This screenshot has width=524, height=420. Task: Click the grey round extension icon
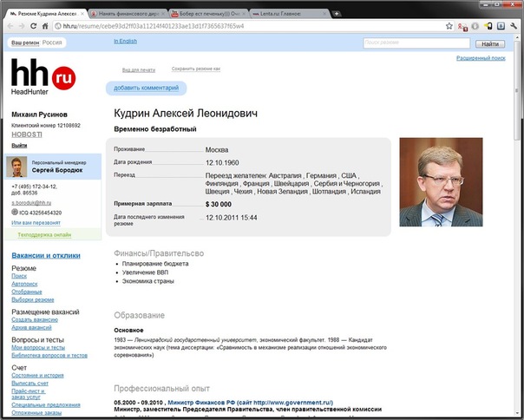coord(475,26)
